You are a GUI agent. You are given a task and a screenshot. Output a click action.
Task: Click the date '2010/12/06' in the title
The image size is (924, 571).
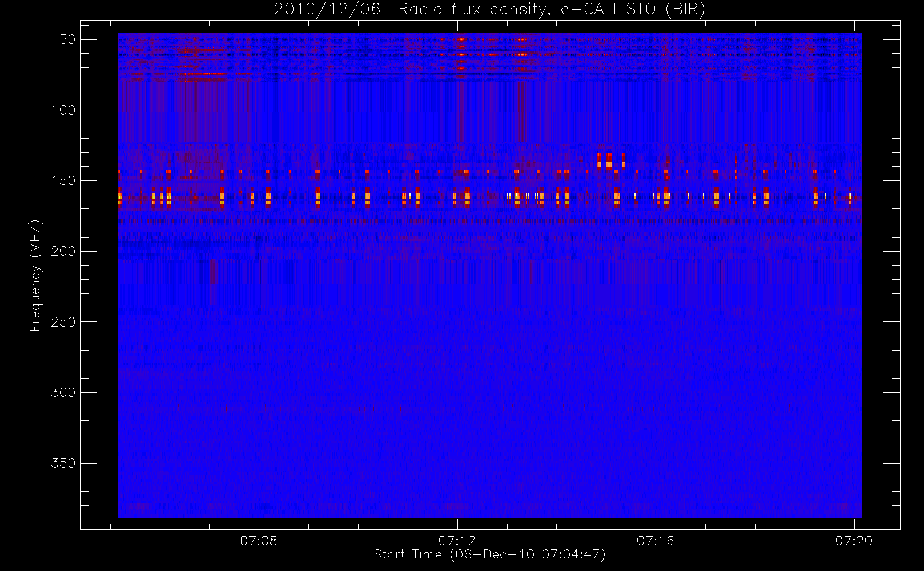pyautogui.click(x=327, y=9)
